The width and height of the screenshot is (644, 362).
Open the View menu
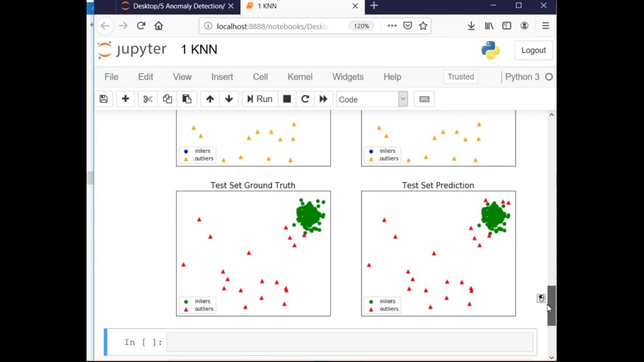click(182, 77)
